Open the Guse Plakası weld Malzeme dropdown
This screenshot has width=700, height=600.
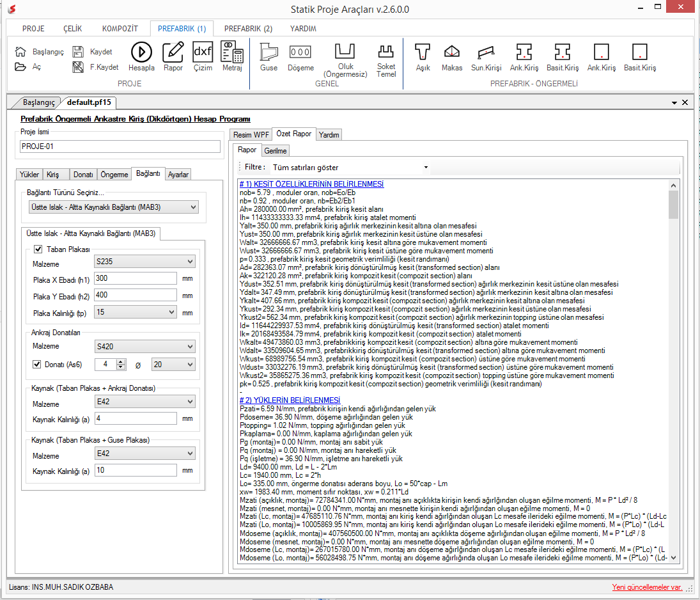144,454
